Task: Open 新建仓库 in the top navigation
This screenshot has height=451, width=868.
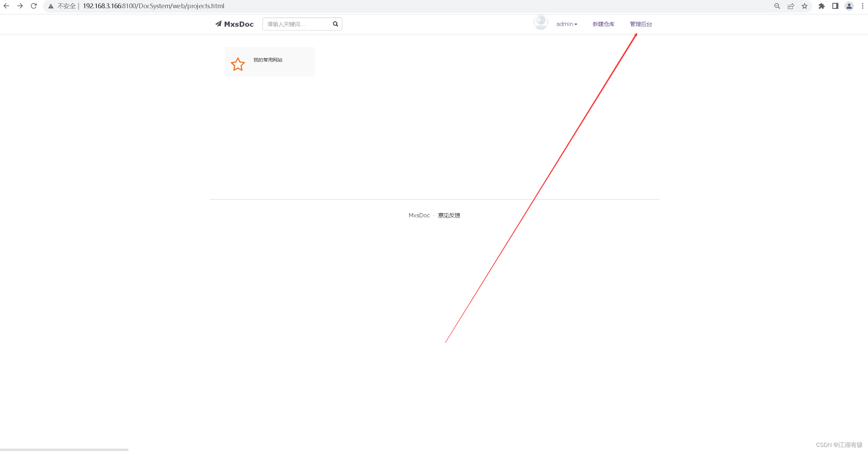Action: tap(603, 24)
